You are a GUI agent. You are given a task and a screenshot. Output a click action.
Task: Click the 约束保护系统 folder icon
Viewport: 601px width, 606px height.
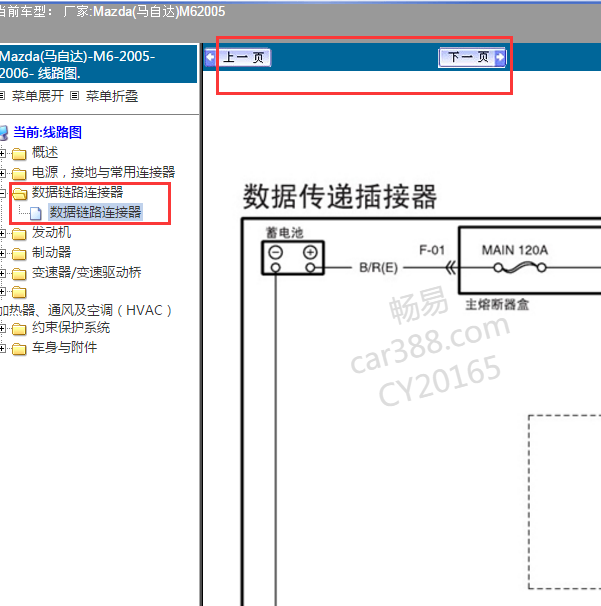pyautogui.click(x=19, y=329)
